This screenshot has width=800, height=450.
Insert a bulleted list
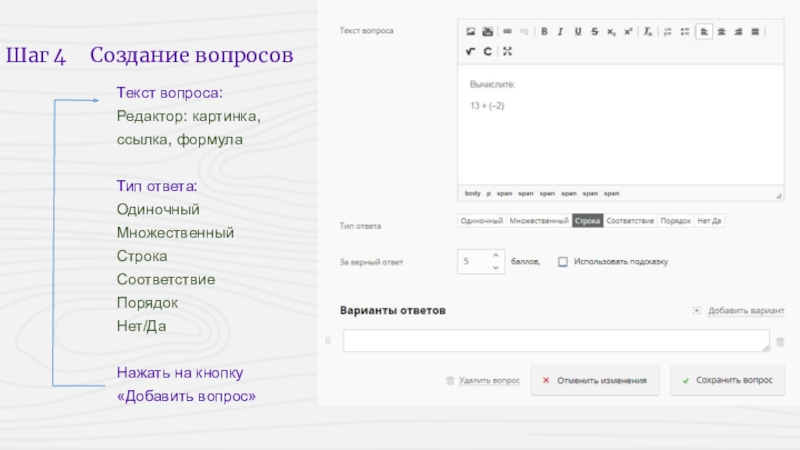[x=685, y=31]
